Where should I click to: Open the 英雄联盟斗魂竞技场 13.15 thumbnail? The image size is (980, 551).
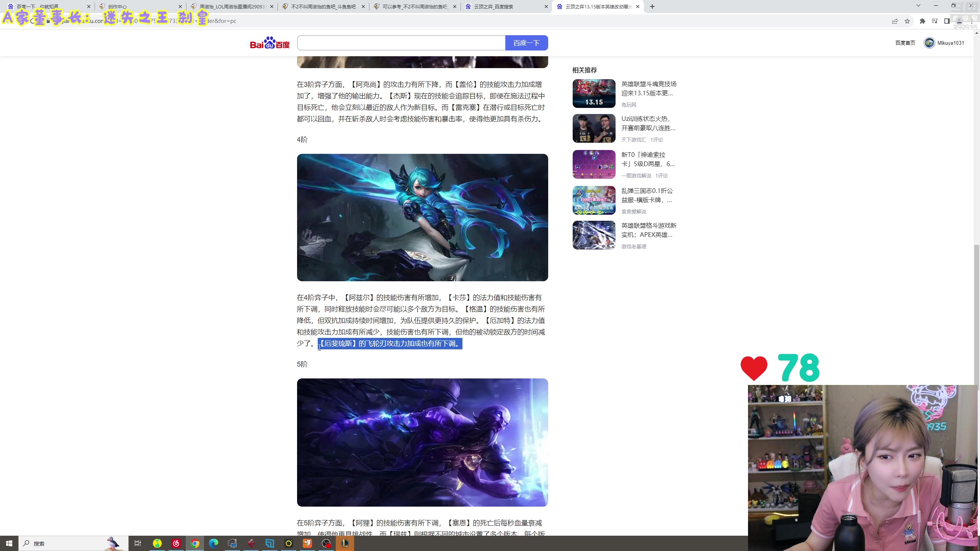point(594,93)
